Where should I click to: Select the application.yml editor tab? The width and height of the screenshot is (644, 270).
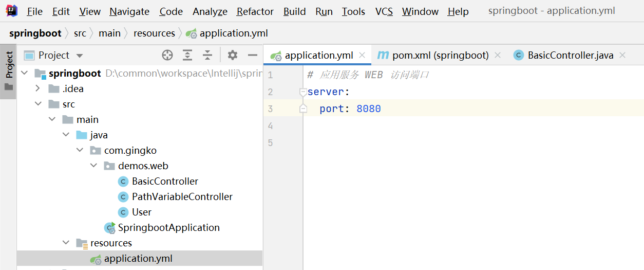click(318, 55)
